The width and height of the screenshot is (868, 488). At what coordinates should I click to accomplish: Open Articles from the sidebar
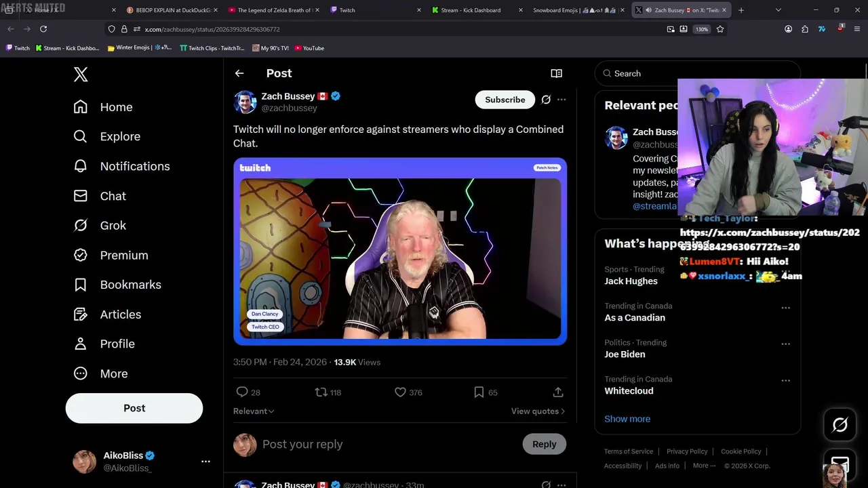(107, 314)
